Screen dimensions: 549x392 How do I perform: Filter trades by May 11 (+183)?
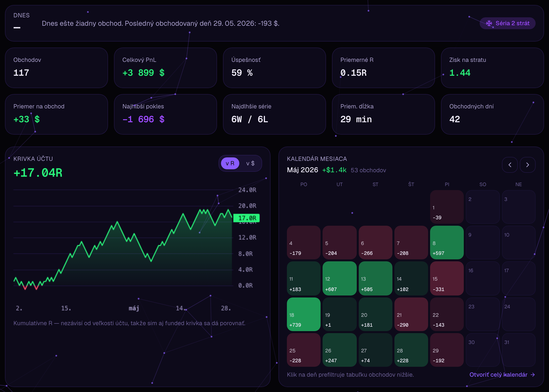(304, 278)
